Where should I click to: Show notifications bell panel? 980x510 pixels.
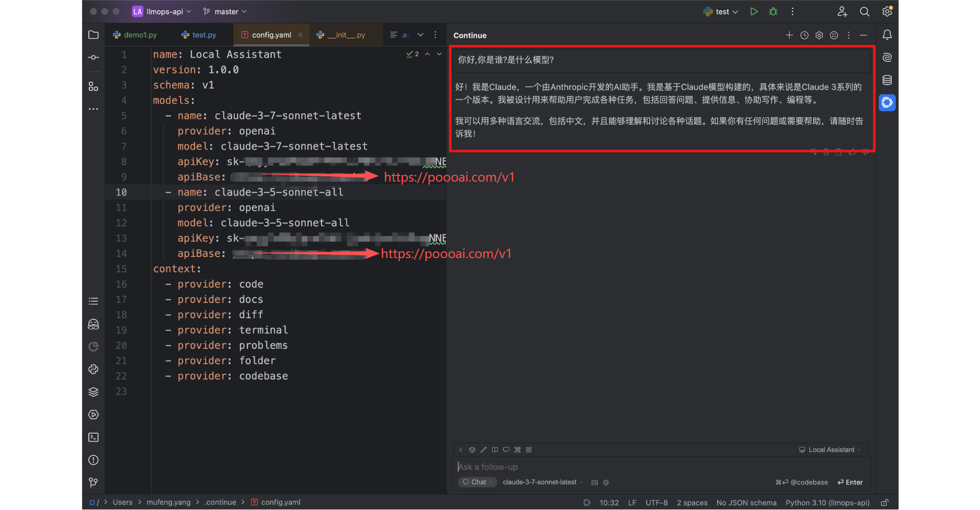(887, 35)
